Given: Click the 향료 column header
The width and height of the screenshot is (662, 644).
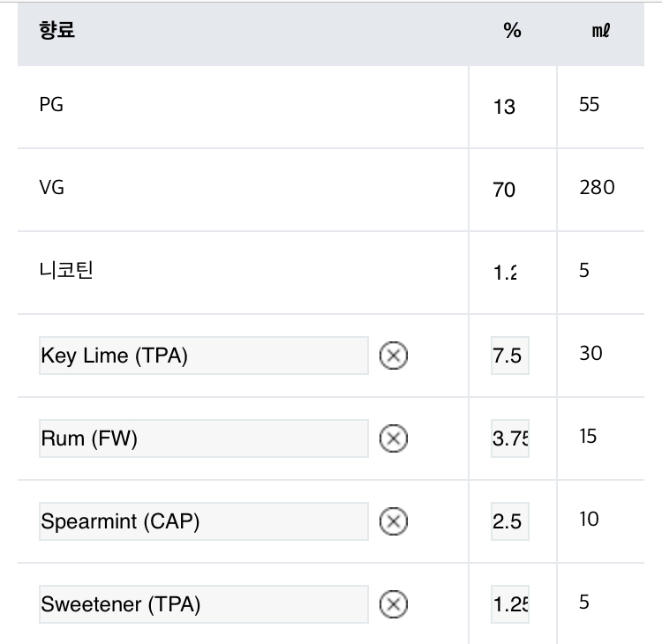Looking at the screenshot, I should (x=57, y=31).
